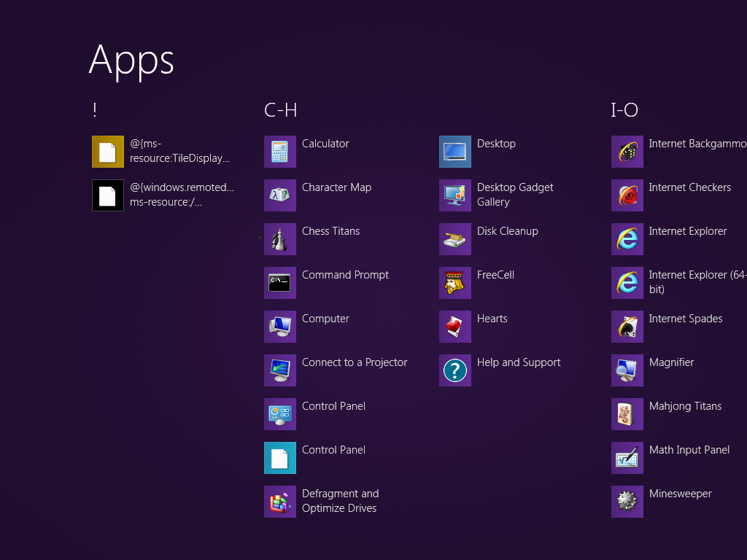This screenshot has height=560, width=747.
Task: Click the Desktop label text
Action: [x=496, y=144]
